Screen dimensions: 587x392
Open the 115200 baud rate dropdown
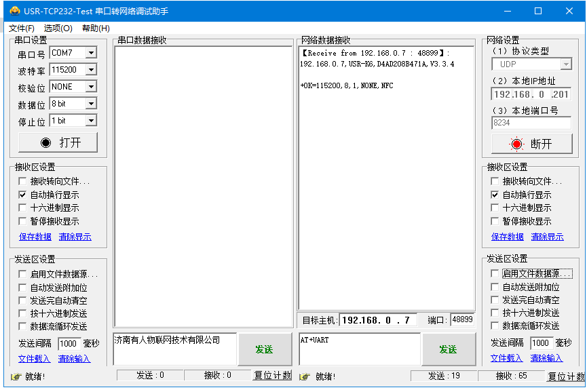[91, 70]
